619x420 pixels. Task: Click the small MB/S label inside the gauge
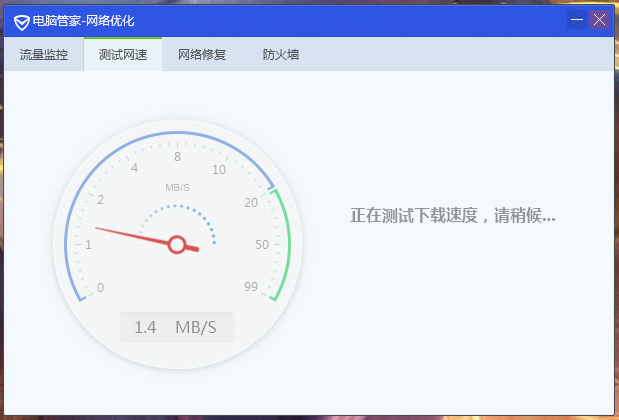coord(177,187)
